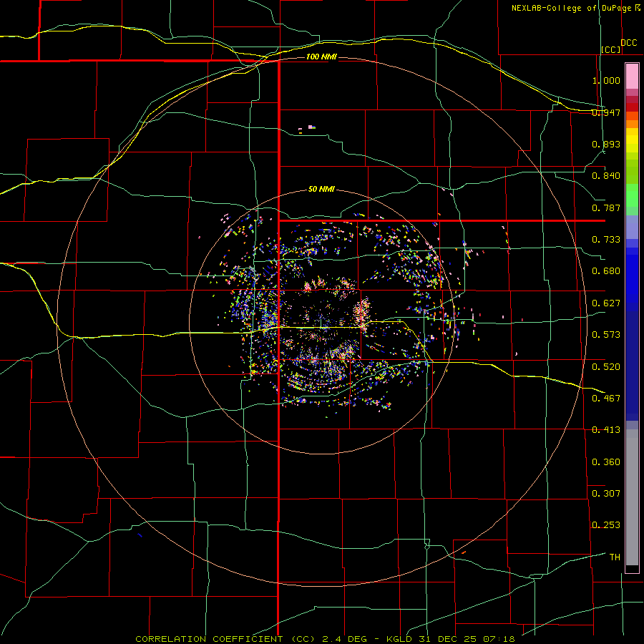Pick the orange segment of the color bar
Screen dimensions: 644x644
632,124
